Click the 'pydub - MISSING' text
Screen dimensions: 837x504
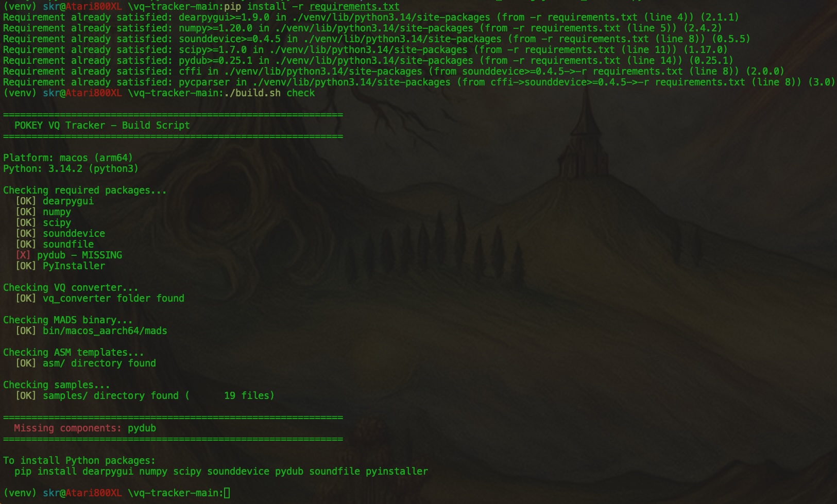click(x=79, y=255)
